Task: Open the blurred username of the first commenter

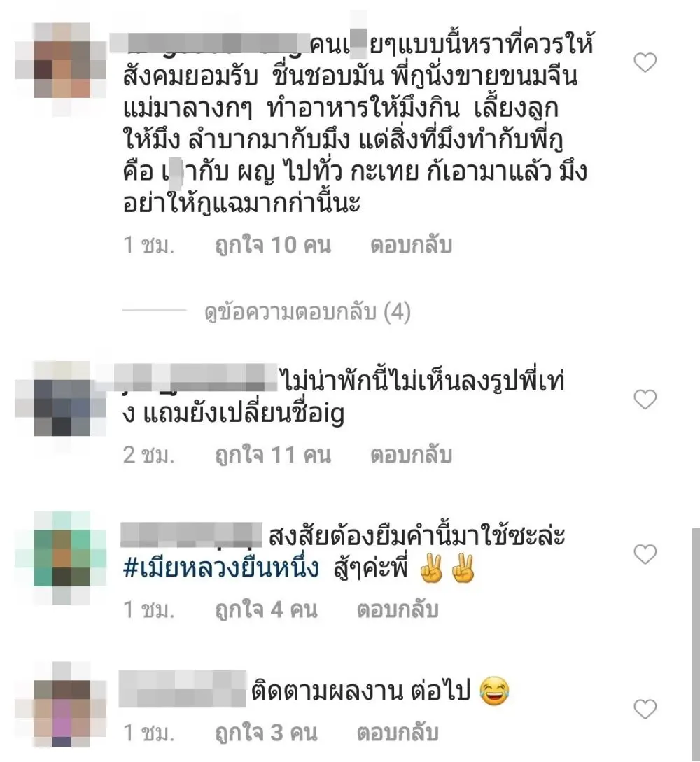Action: (x=210, y=43)
